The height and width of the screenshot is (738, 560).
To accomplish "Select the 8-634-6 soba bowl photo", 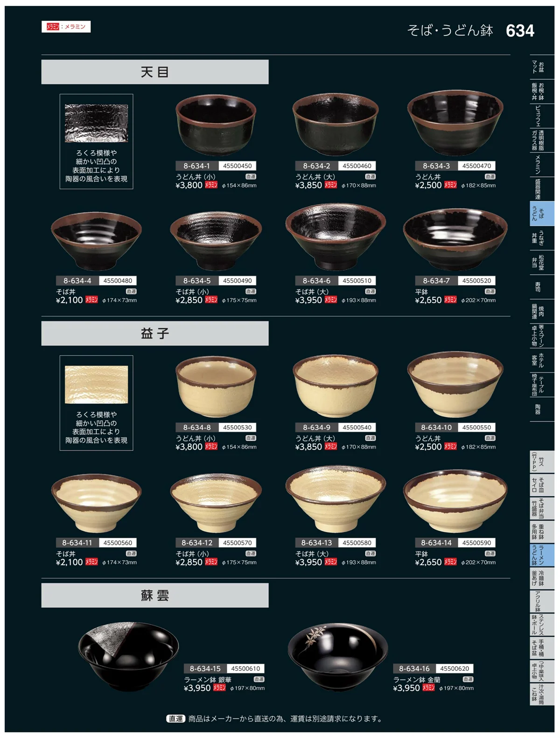I will click(336, 237).
